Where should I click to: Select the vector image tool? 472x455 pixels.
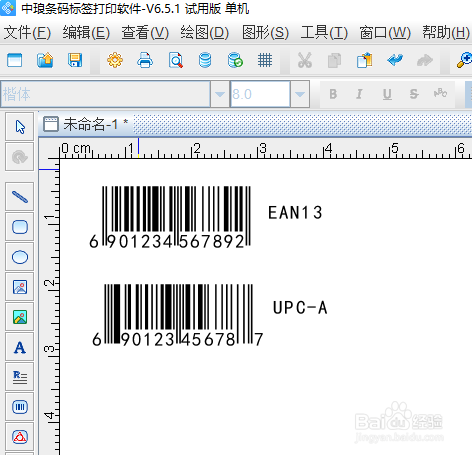pyautogui.click(x=20, y=287)
